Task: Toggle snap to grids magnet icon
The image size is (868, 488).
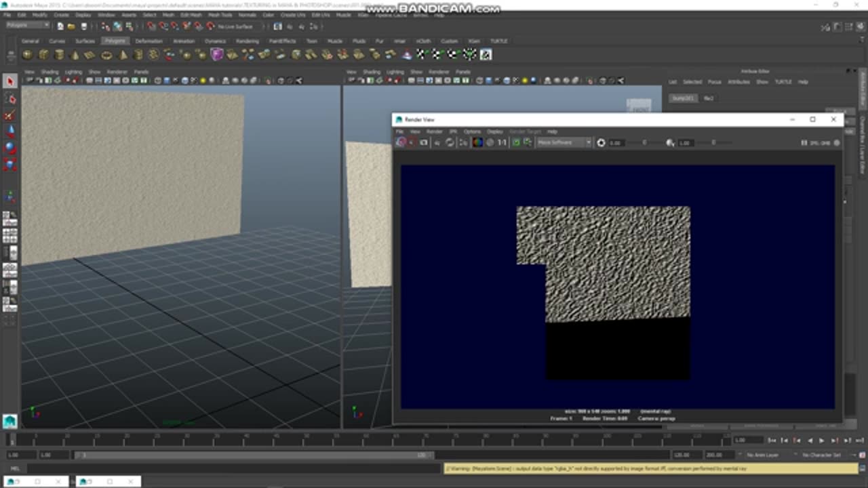Action: pos(151,26)
